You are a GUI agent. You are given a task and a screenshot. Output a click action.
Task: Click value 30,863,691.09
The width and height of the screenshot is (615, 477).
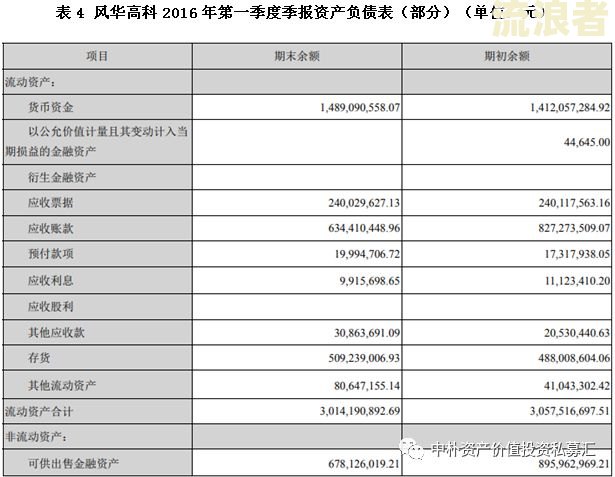pyautogui.click(x=367, y=333)
